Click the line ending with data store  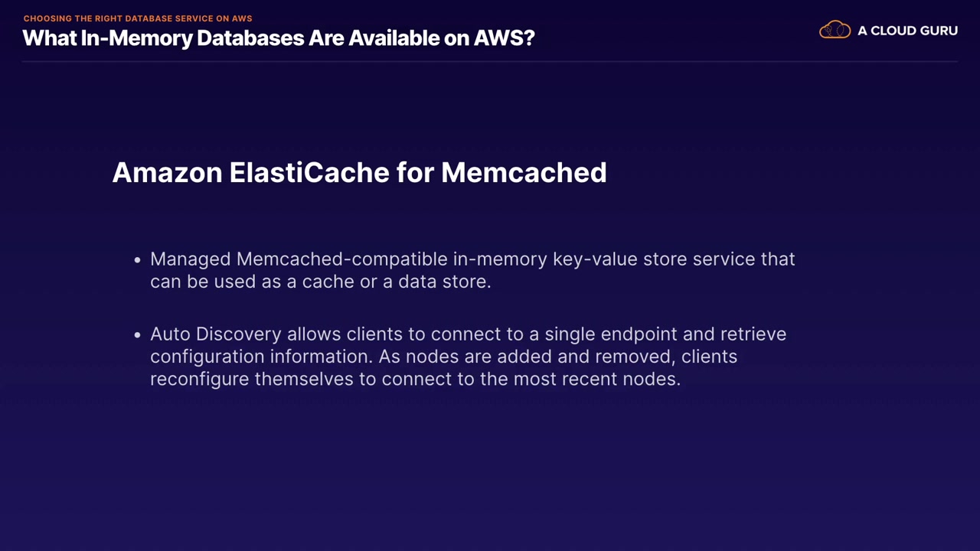click(320, 282)
